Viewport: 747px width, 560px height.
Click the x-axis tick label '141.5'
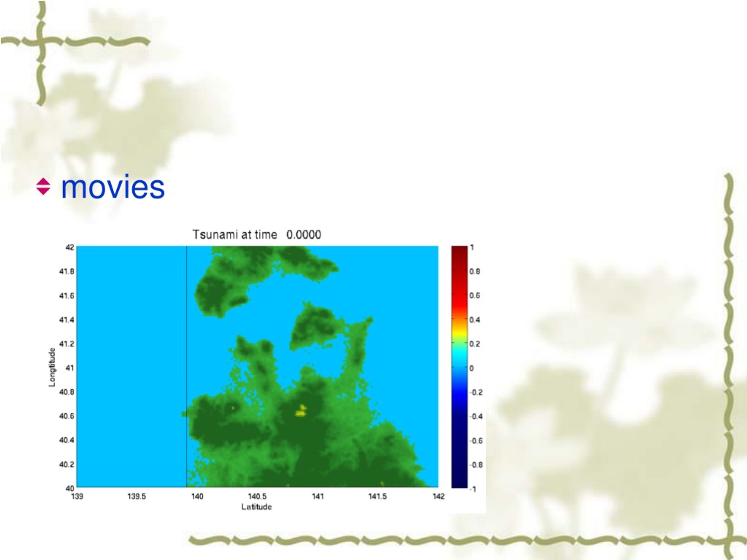click(378, 496)
